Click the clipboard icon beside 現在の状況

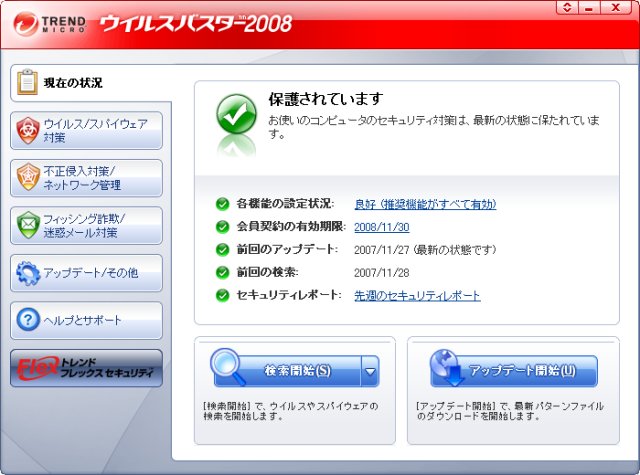27,82
